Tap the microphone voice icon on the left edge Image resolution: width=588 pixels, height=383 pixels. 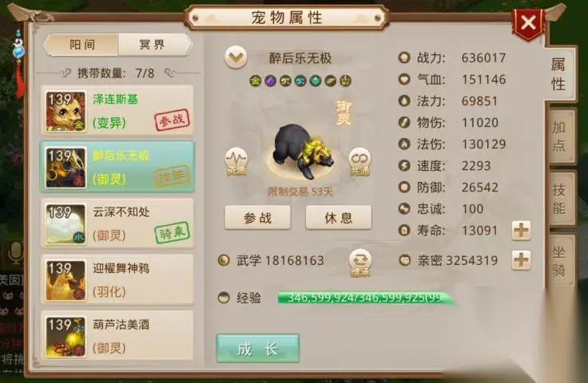point(15,252)
